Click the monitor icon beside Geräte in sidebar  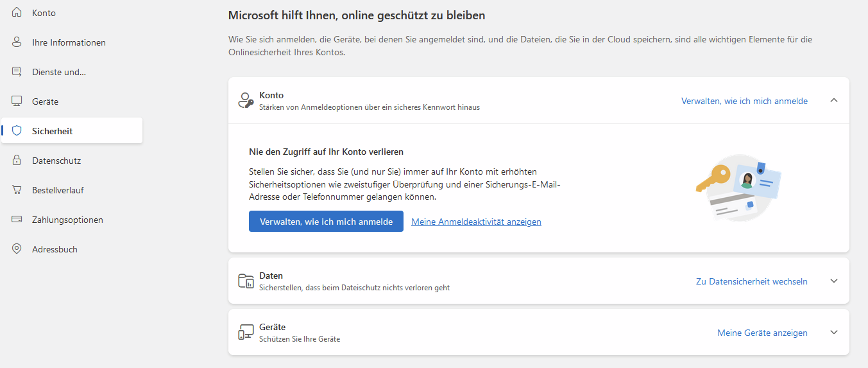click(17, 101)
